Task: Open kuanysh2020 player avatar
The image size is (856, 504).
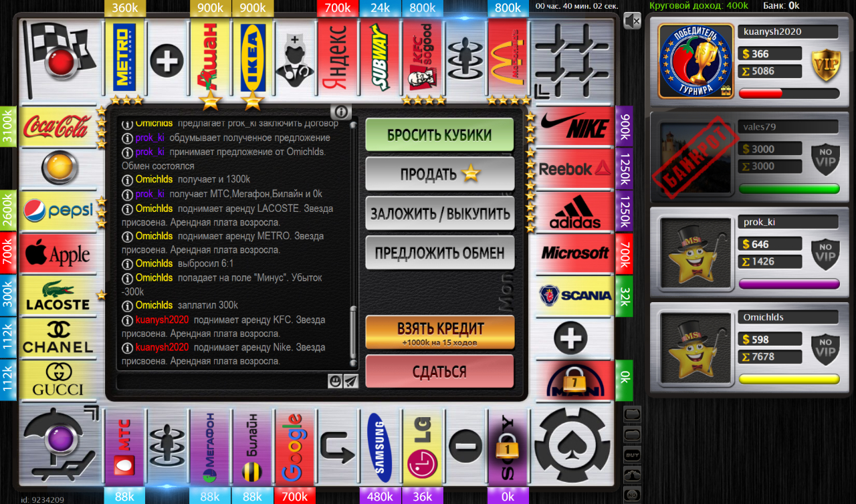Action: (x=696, y=61)
